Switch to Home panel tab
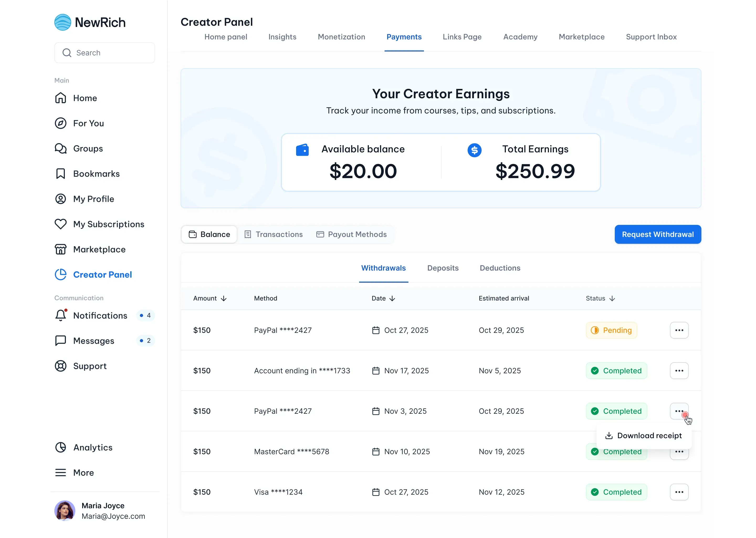 (226, 37)
